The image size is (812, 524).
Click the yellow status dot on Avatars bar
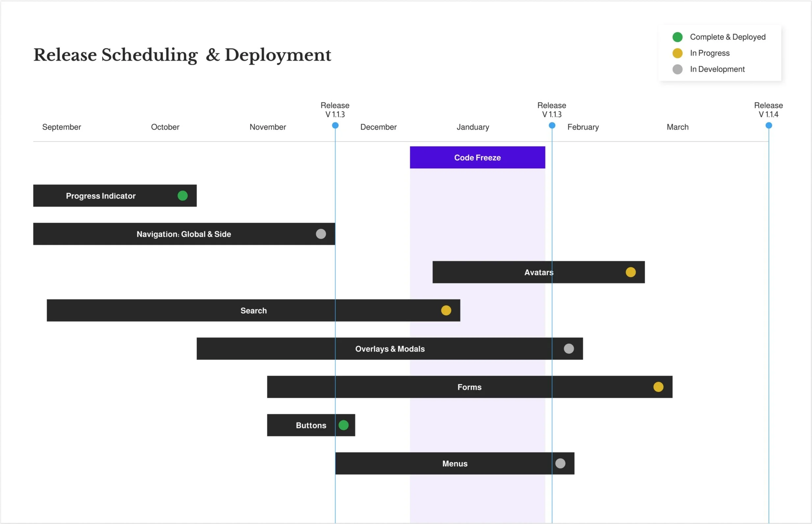click(630, 272)
